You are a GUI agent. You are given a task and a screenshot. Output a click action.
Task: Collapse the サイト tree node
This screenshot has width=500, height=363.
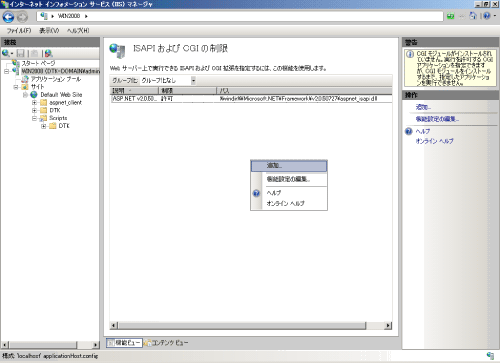(16, 87)
